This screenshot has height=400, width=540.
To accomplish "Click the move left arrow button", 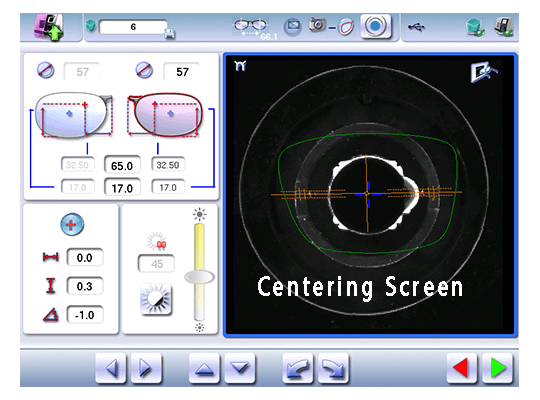I will click(x=111, y=368).
